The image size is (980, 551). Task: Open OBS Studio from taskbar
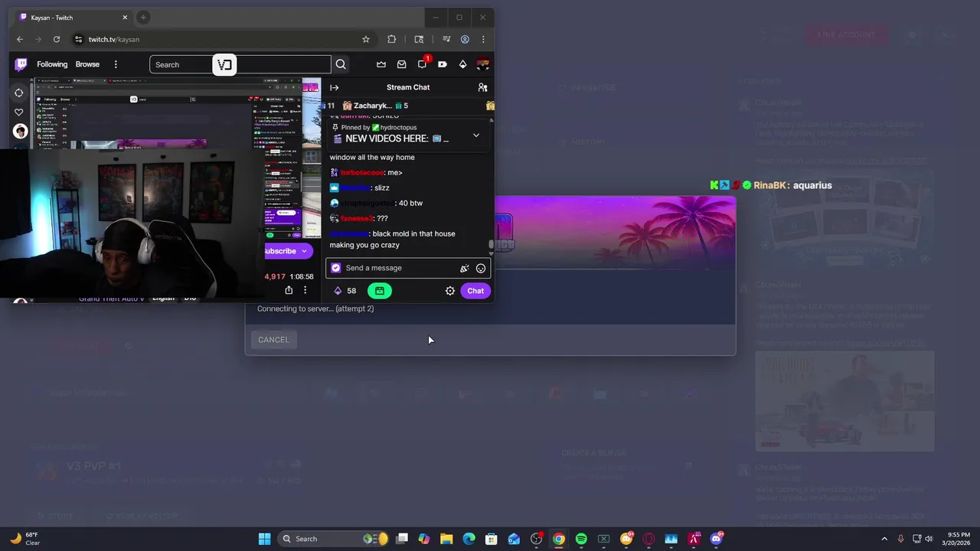537,539
